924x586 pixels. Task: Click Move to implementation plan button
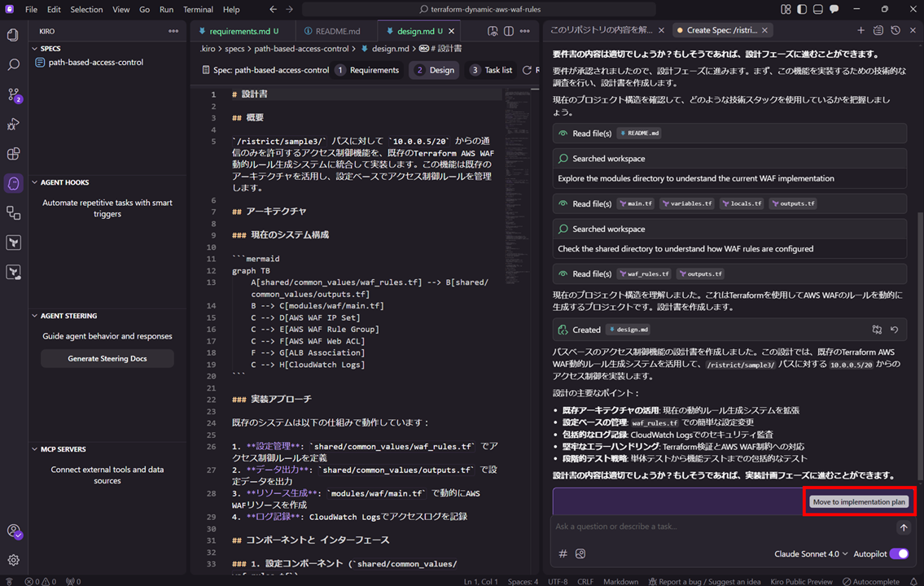pyautogui.click(x=859, y=502)
